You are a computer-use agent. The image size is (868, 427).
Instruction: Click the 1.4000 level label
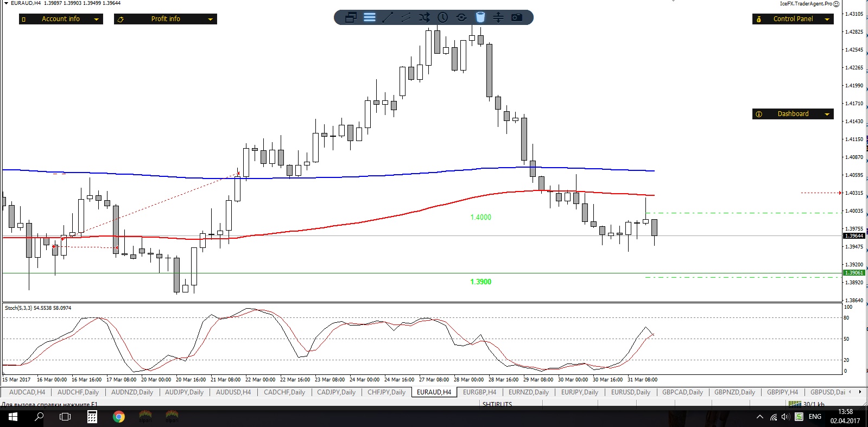[480, 218]
